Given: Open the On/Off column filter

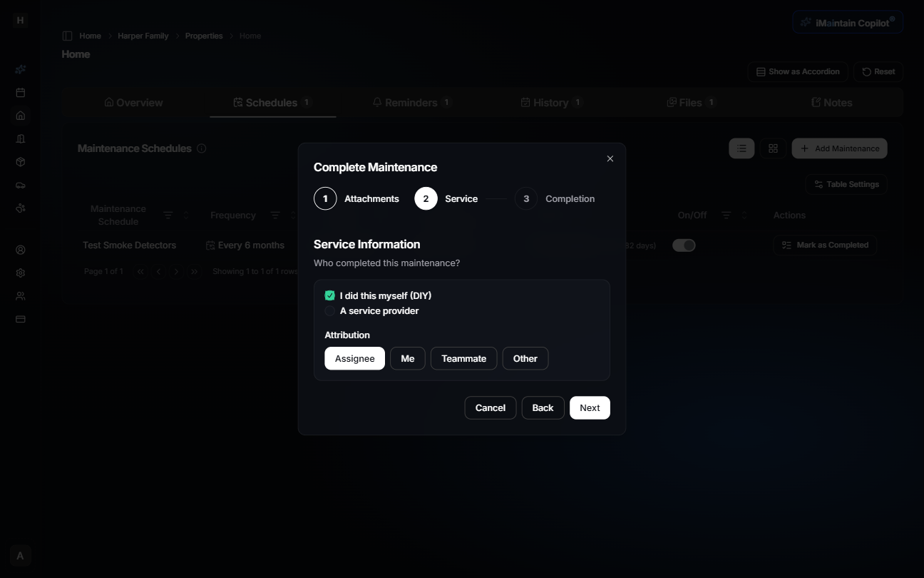Looking at the screenshot, I should (726, 214).
